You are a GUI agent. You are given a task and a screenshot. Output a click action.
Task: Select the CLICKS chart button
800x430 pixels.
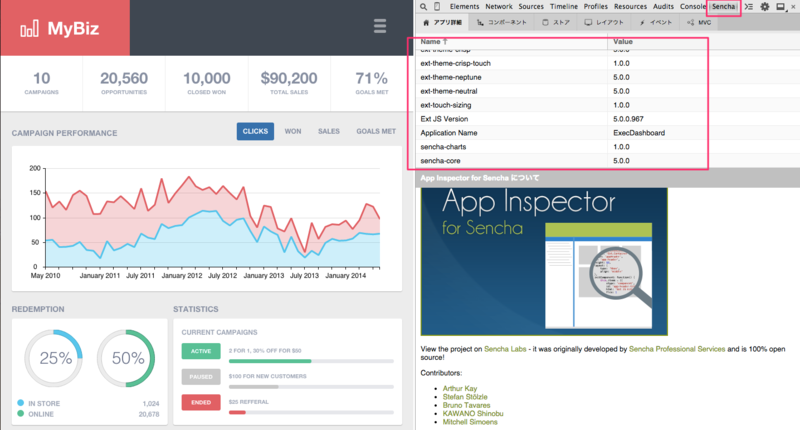(x=255, y=131)
